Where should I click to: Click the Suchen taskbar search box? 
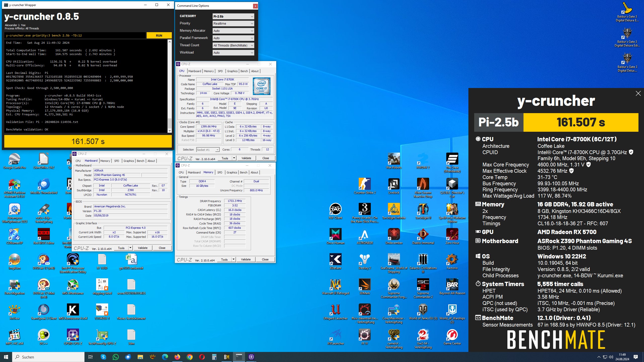[x=48, y=357]
